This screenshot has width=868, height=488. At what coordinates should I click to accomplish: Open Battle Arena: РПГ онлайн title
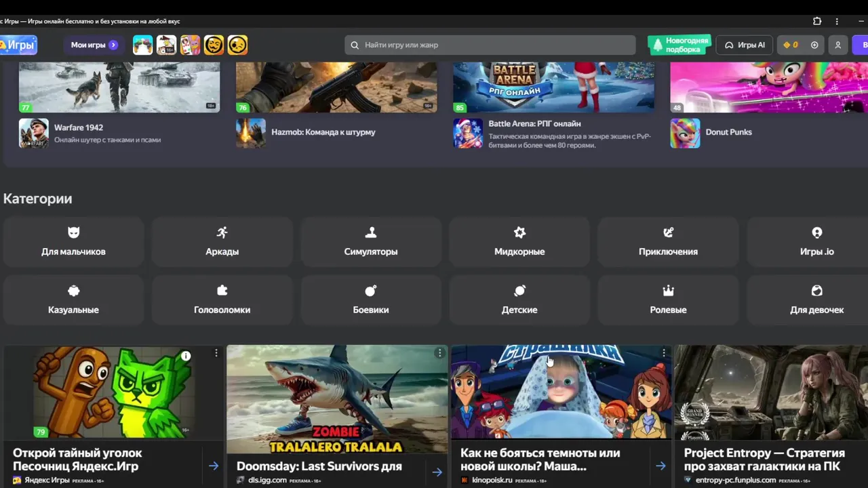click(x=534, y=124)
